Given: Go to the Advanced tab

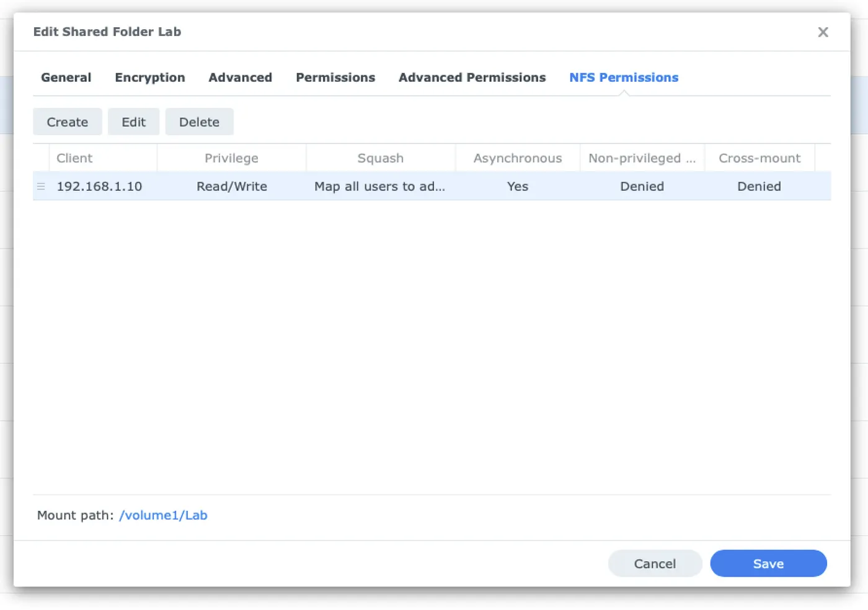Looking at the screenshot, I should tap(240, 77).
